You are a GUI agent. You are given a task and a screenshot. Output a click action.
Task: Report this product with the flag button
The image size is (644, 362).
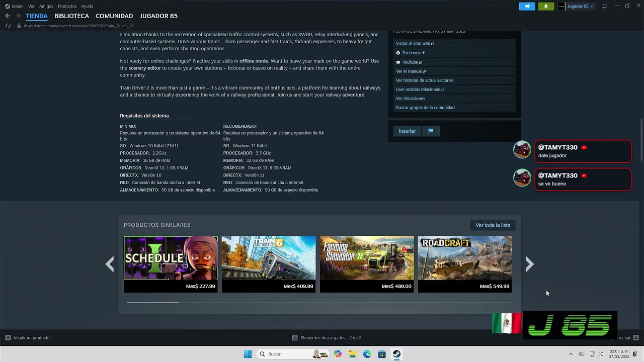[x=430, y=131]
